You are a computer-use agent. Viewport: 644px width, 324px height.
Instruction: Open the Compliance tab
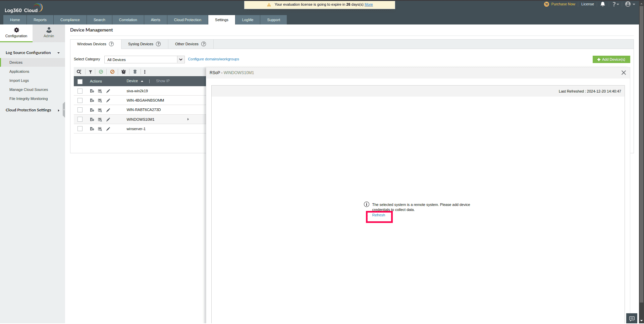pos(70,20)
